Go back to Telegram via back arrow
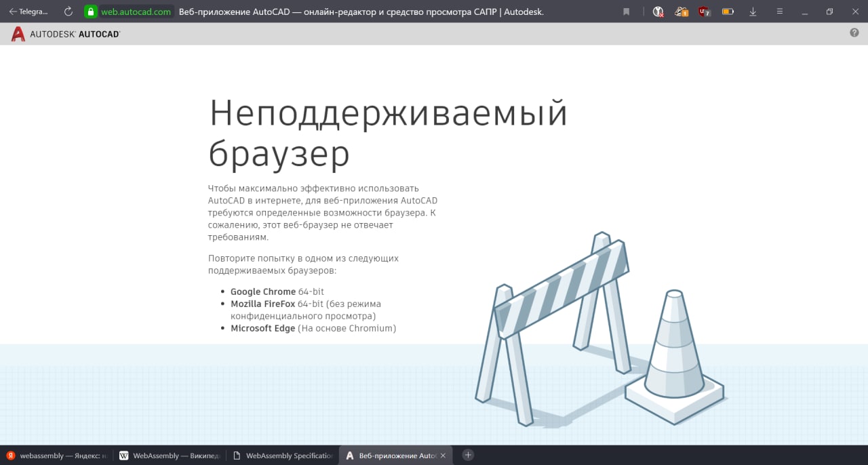 point(28,12)
